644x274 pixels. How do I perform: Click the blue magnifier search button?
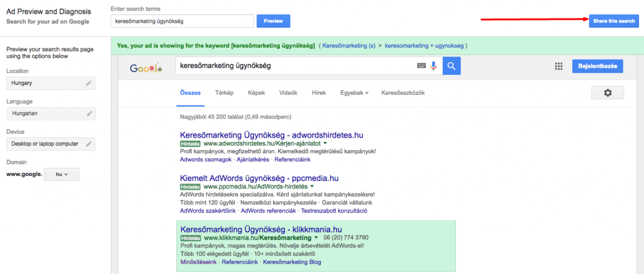(452, 65)
